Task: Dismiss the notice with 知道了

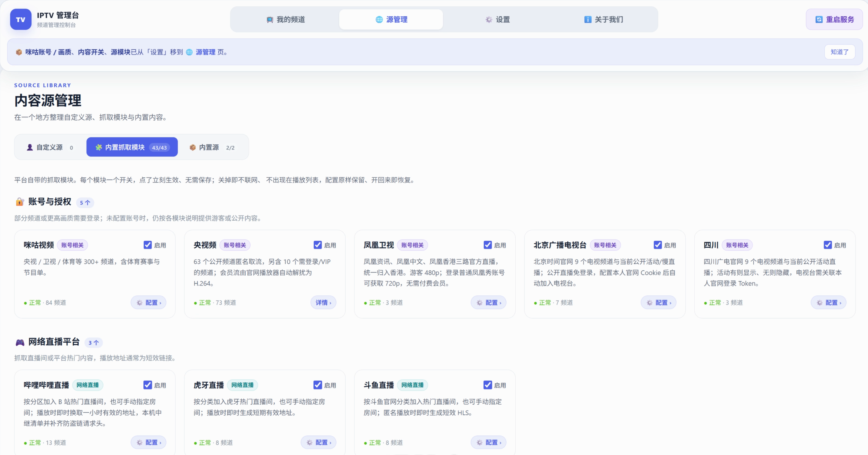Action: coord(839,52)
